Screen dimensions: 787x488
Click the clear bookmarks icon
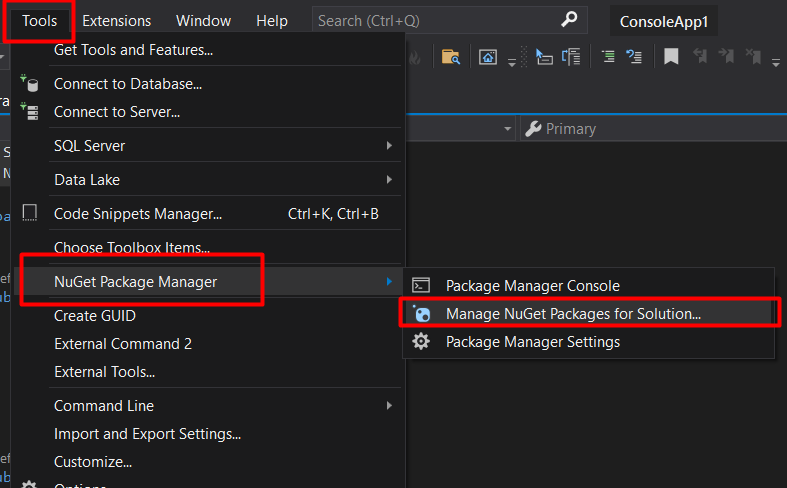point(753,56)
